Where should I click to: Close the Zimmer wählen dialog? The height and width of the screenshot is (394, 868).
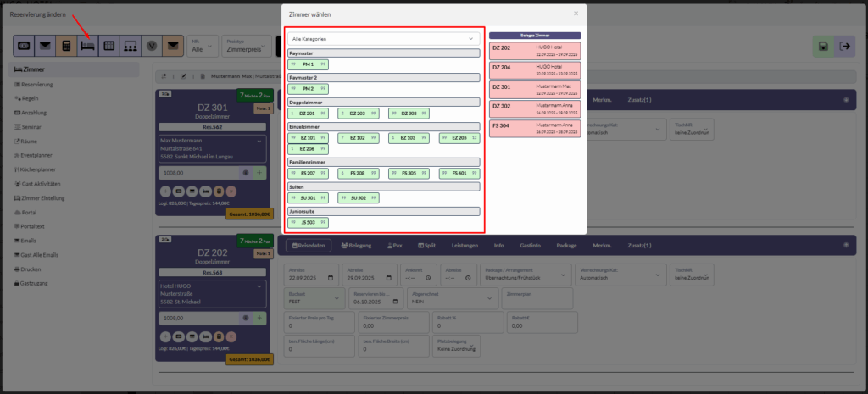click(x=576, y=14)
